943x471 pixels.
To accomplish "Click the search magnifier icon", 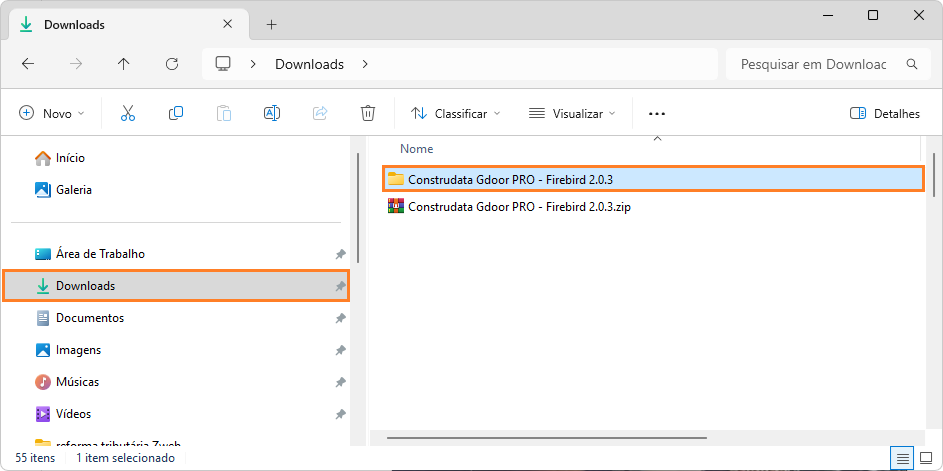I will [x=912, y=64].
